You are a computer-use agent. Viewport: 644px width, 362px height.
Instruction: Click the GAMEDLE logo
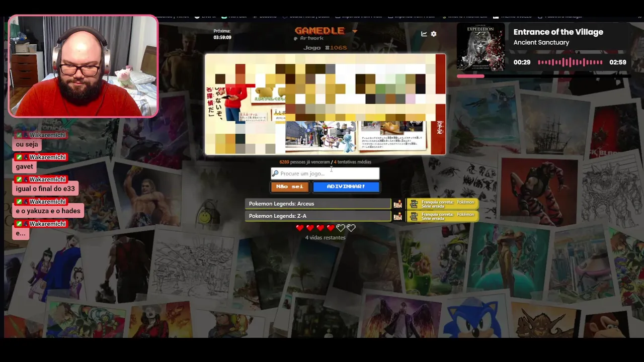click(319, 31)
